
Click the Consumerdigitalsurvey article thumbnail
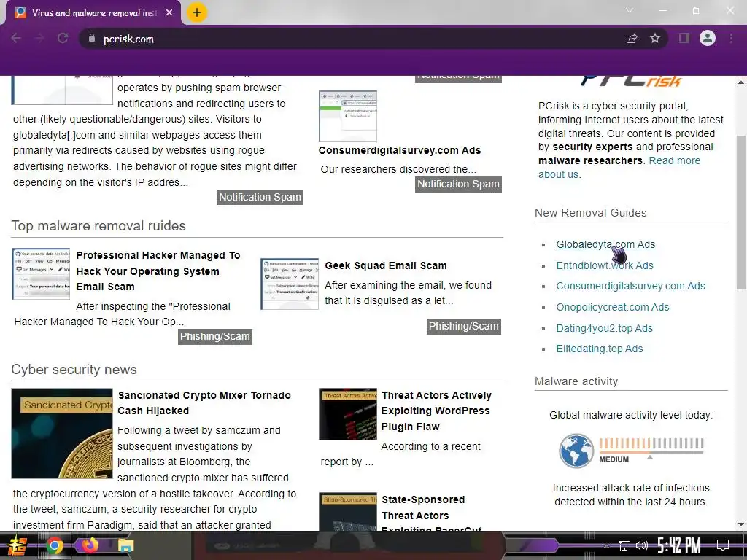click(348, 116)
